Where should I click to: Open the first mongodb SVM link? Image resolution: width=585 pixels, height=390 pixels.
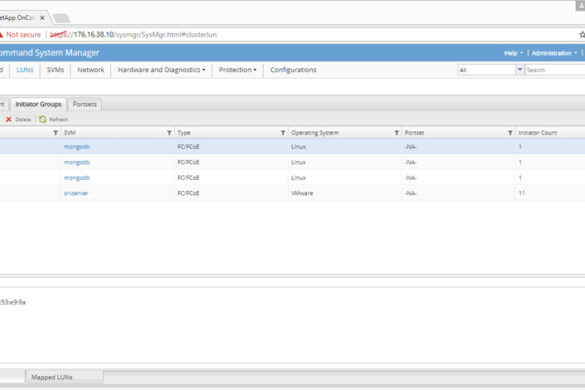77,147
